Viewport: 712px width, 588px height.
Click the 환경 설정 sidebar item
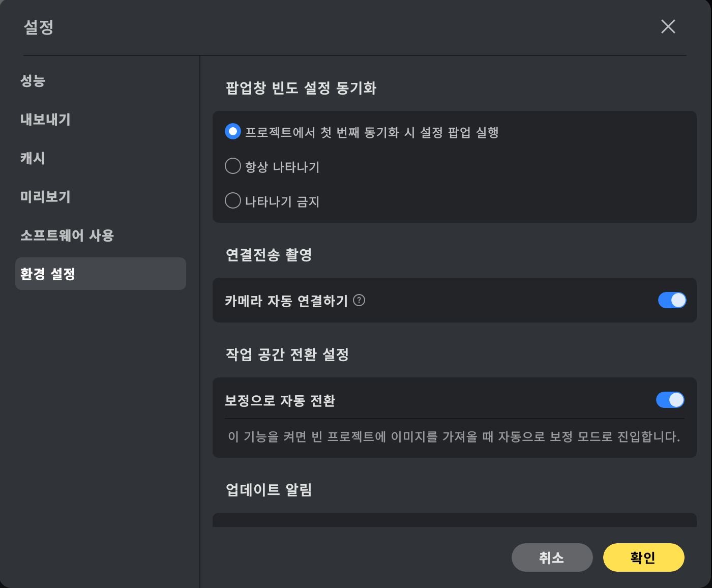point(101,274)
